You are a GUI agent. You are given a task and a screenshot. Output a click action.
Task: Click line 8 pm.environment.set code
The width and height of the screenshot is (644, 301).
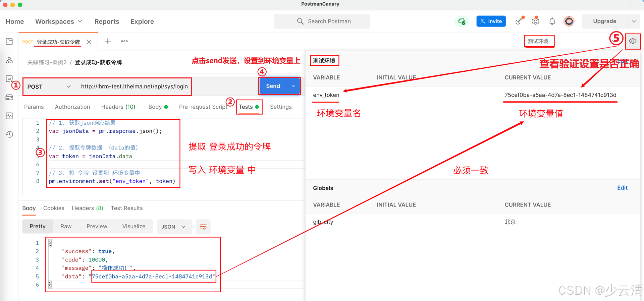(x=112, y=181)
